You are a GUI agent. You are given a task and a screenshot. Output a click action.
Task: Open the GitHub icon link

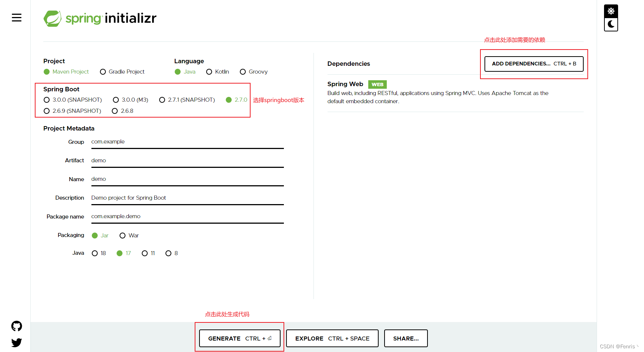17,326
